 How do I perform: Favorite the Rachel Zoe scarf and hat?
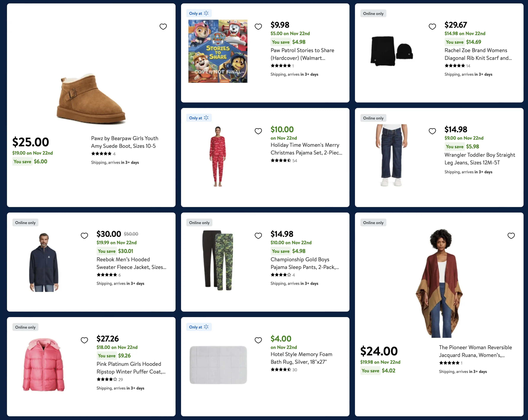432,26
